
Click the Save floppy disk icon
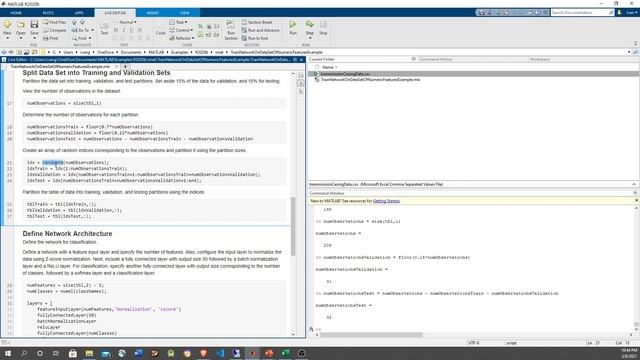coord(34,24)
